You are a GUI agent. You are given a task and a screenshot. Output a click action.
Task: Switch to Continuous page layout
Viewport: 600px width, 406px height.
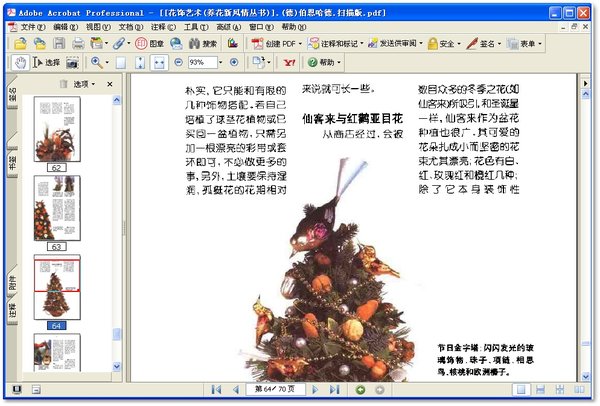pyautogui.click(x=540, y=390)
